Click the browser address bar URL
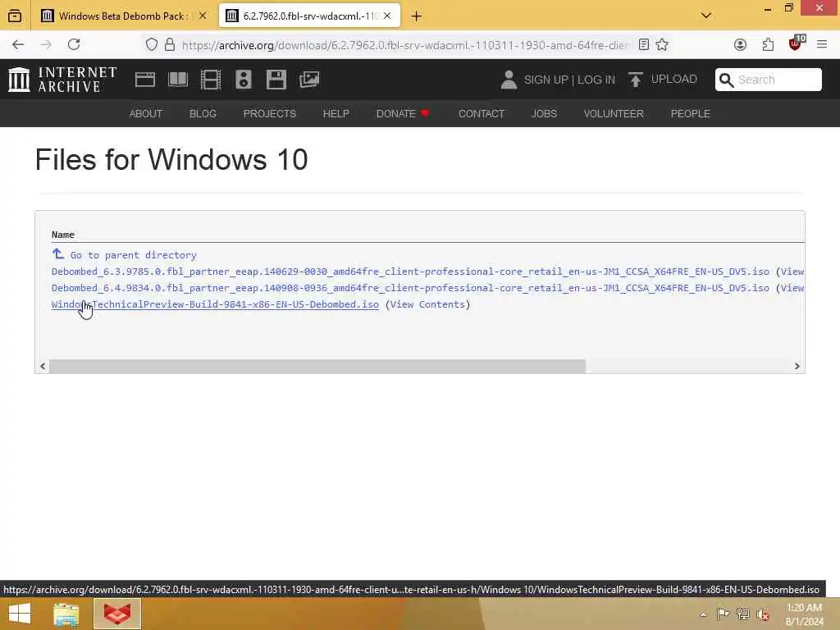 click(405, 45)
